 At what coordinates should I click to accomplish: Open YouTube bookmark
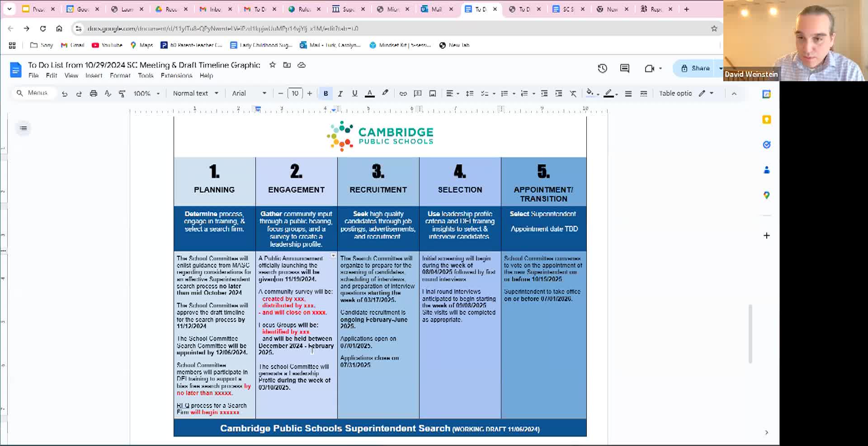(x=107, y=45)
